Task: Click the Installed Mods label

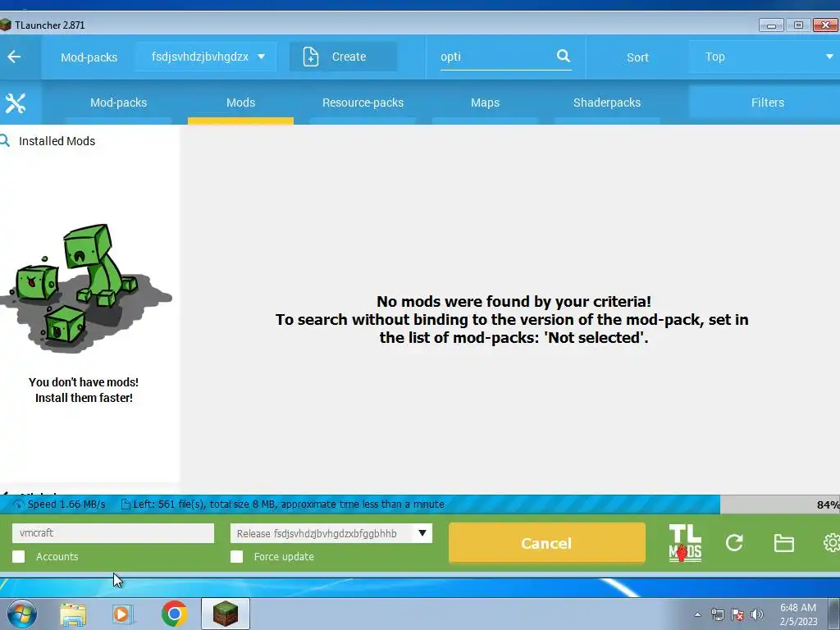Action: coord(57,141)
